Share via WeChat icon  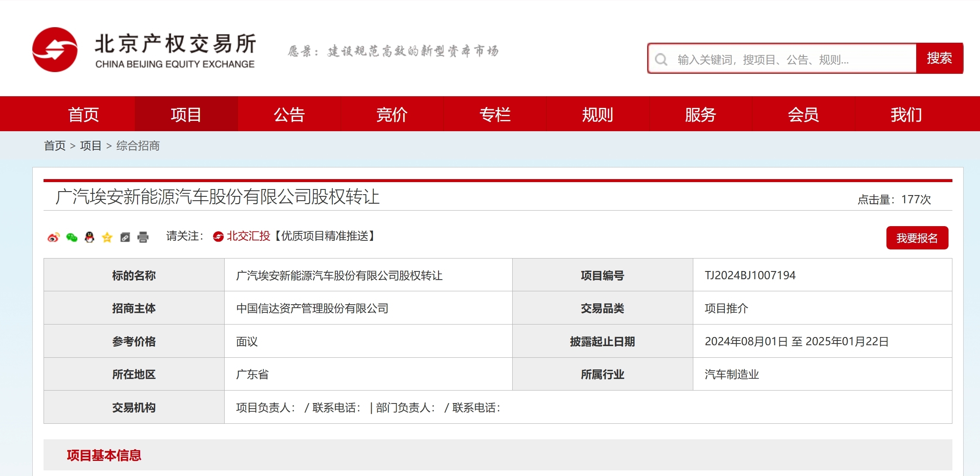[x=72, y=237]
